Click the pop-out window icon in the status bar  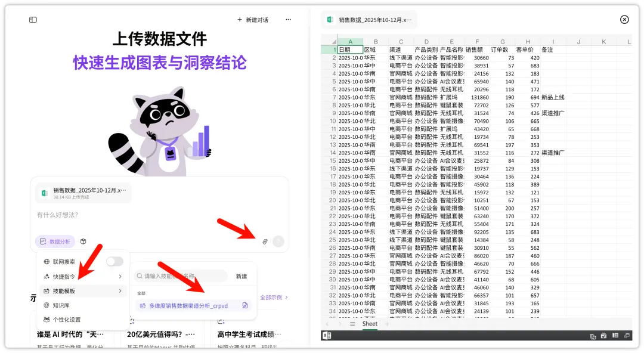click(x=627, y=335)
